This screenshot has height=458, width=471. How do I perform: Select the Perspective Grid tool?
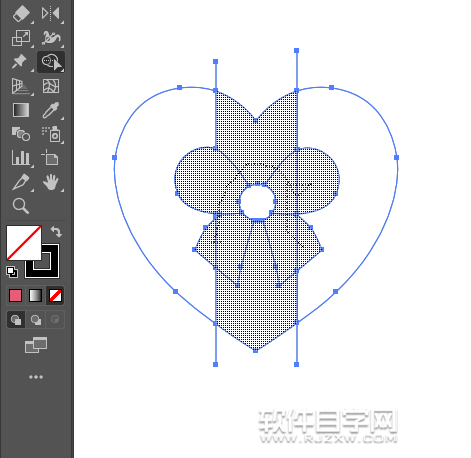point(21,86)
